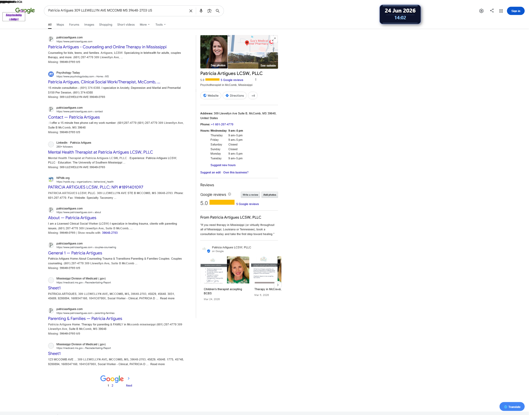Open the More search filters dropdown
The height and width of the screenshot is (415, 532).
(x=145, y=25)
